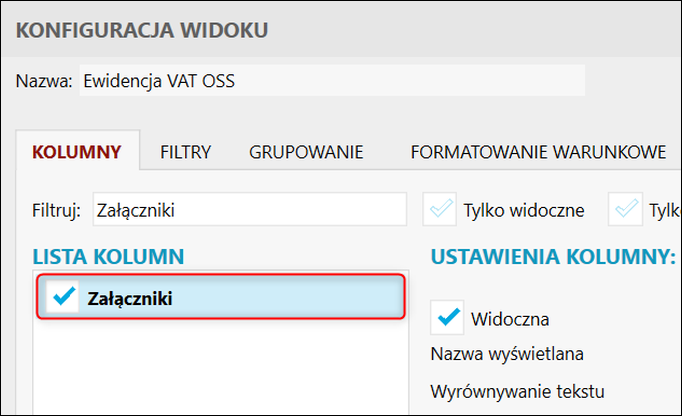The image size is (682, 416).
Task: Open the FORMATOWANIE WARUNKOWE tab
Action: pos(538,152)
